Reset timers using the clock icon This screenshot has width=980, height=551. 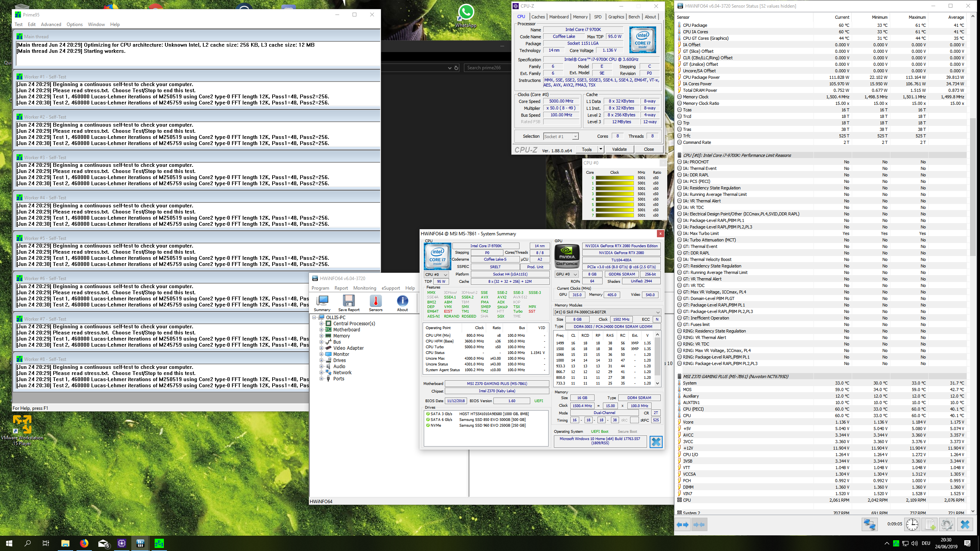(x=912, y=525)
